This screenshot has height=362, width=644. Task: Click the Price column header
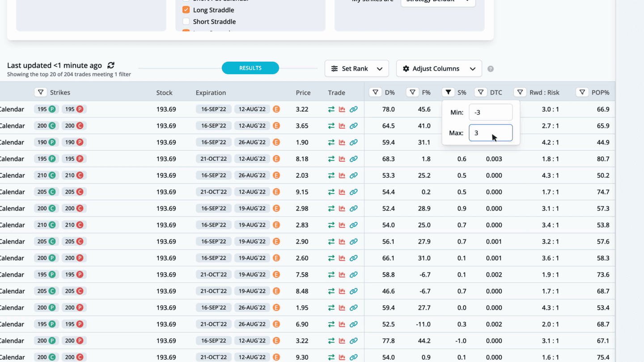click(303, 93)
